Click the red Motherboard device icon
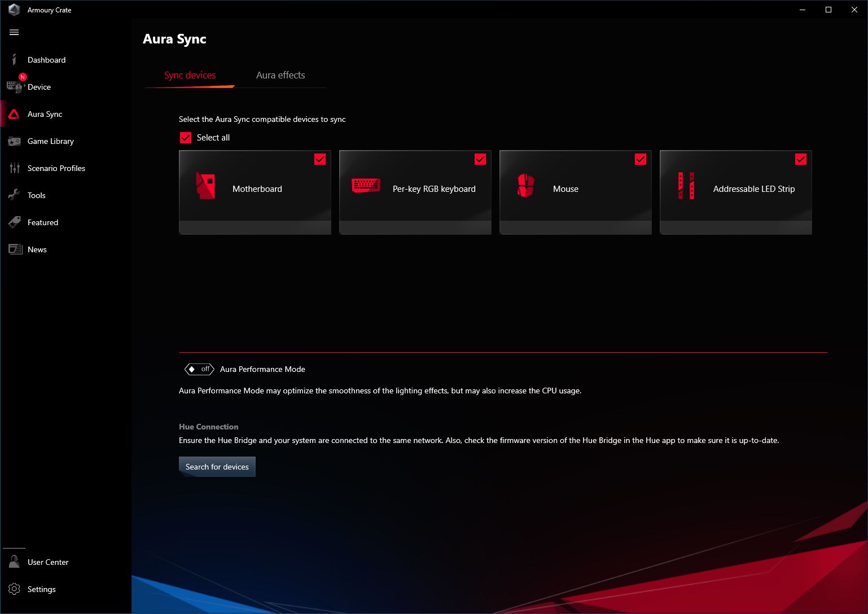 coord(205,186)
